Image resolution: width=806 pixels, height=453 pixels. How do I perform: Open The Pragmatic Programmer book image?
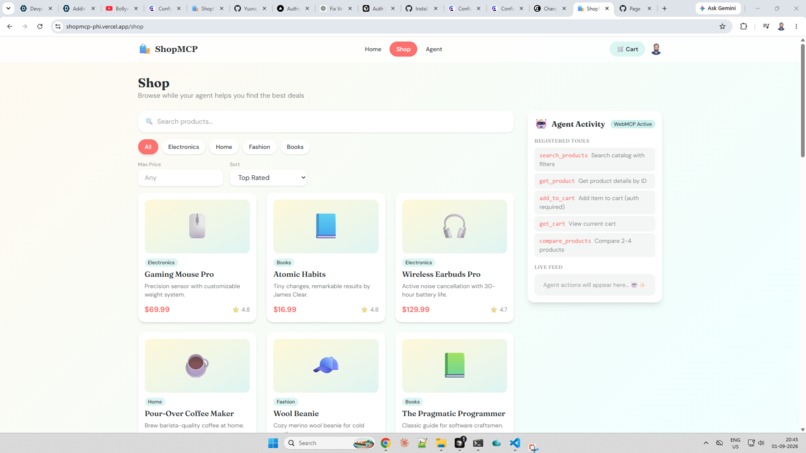click(x=454, y=366)
